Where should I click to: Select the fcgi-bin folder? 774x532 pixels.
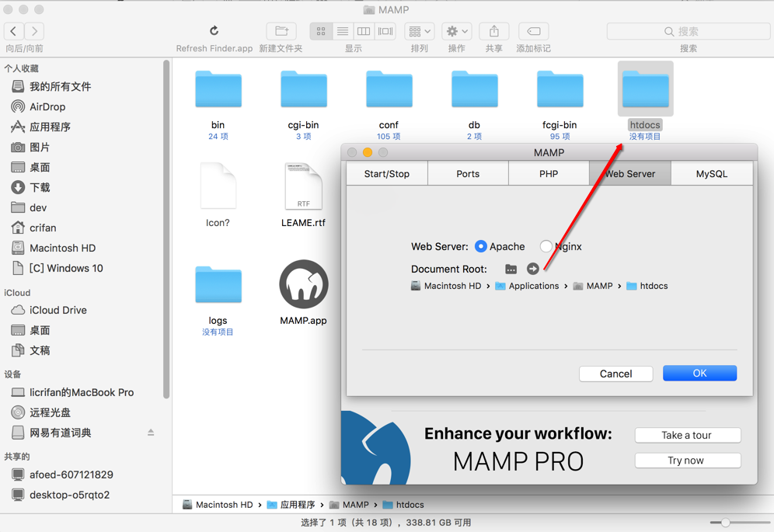pyautogui.click(x=560, y=90)
